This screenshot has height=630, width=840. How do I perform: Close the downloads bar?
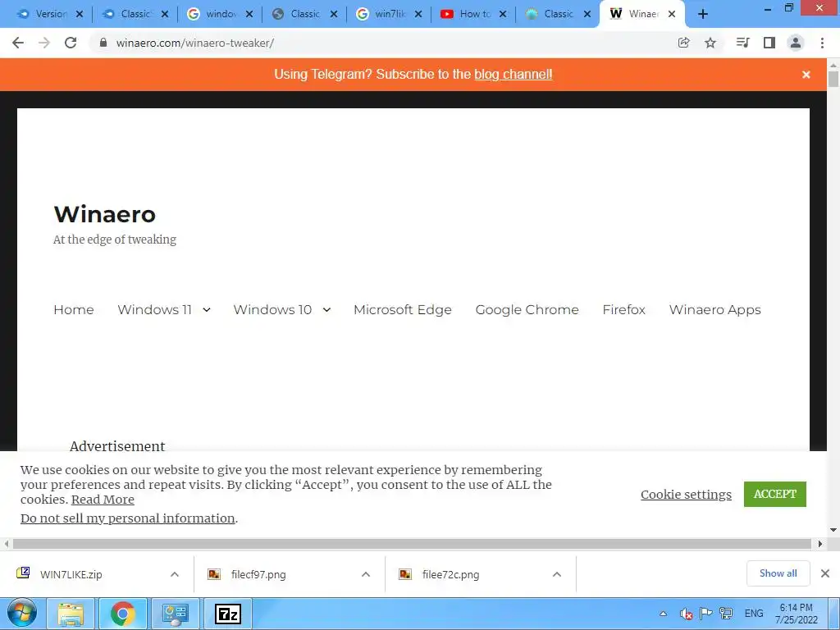pyautogui.click(x=825, y=573)
